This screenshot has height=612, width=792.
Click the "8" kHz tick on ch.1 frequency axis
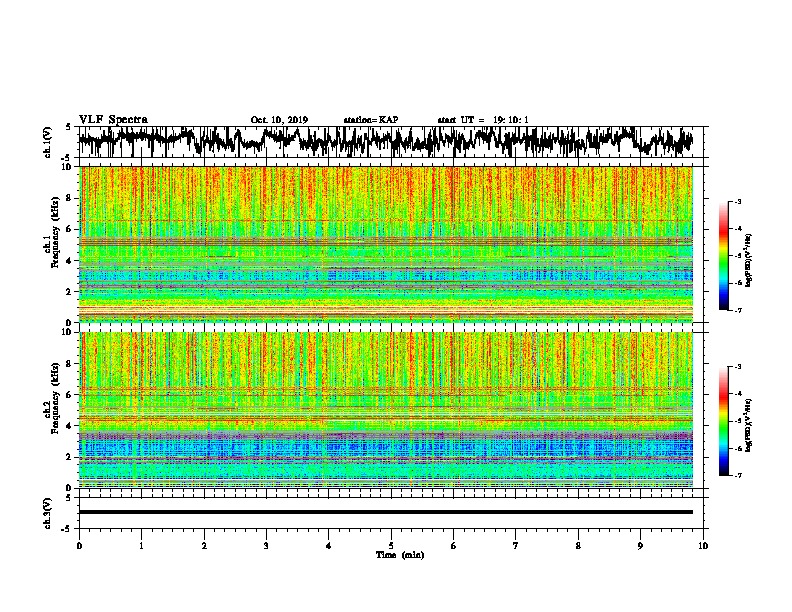[x=71, y=198]
